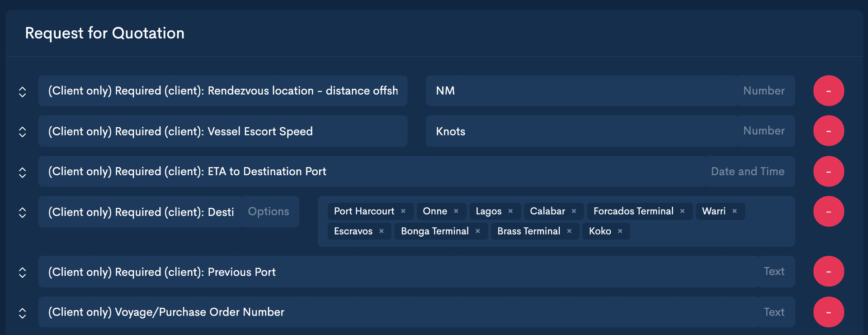Delete the Vessel Escort Speed row

(828, 131)
